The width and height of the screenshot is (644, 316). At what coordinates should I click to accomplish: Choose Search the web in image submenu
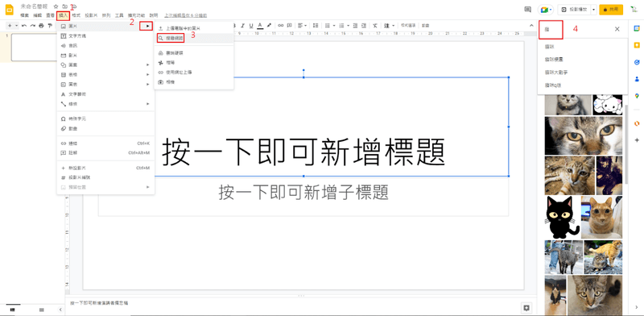(194, 38)
